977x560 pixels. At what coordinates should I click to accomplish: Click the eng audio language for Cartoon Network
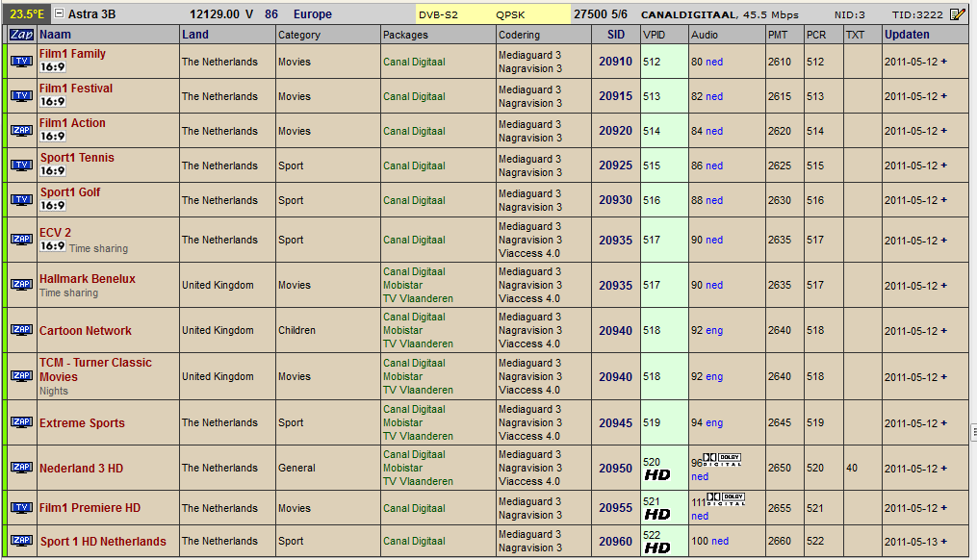pos(714,330)
